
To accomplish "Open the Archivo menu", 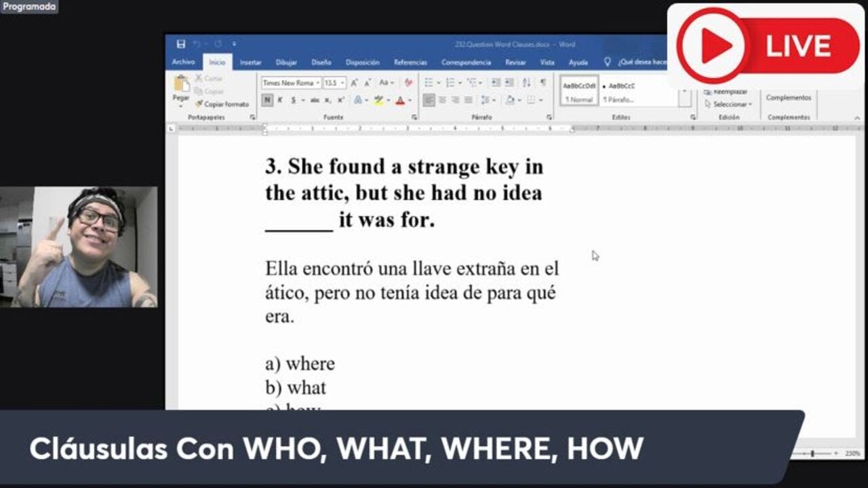I will tap(183, 62).
